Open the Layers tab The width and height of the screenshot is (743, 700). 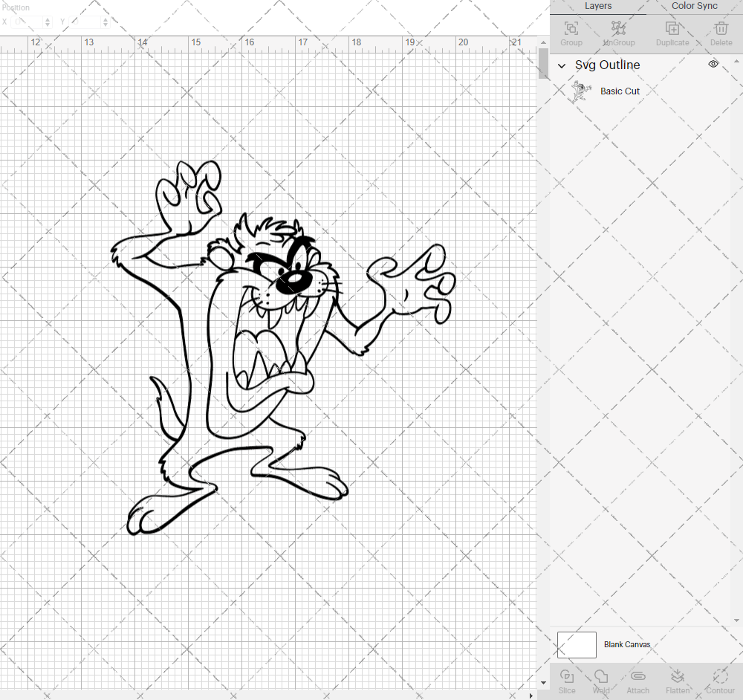pos(598,6)
